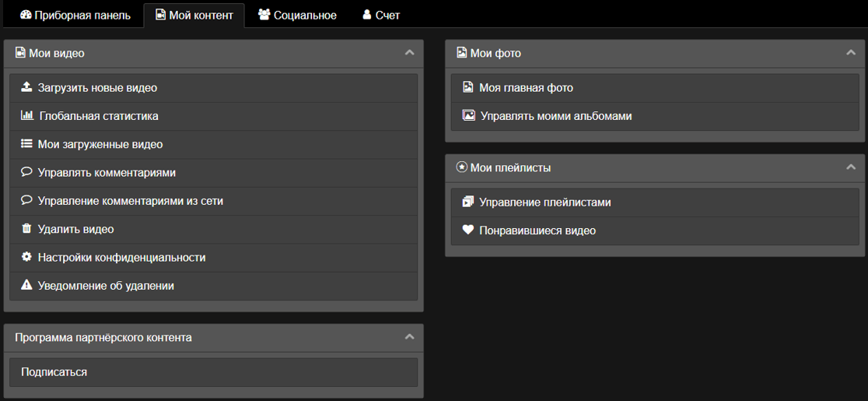Open Понравившиеся видео
The image size is (868, 401).
656,230
